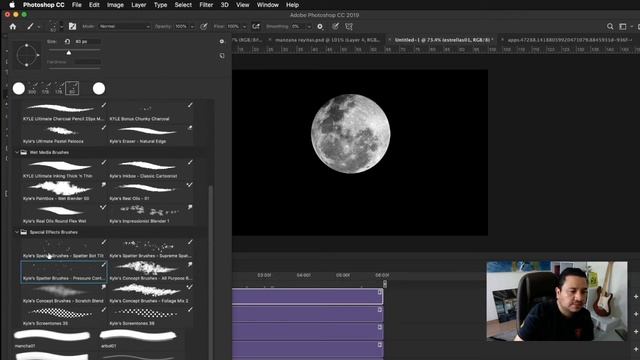Select Kyle's Eraser - Natural Edge brush

pos(151,134)
